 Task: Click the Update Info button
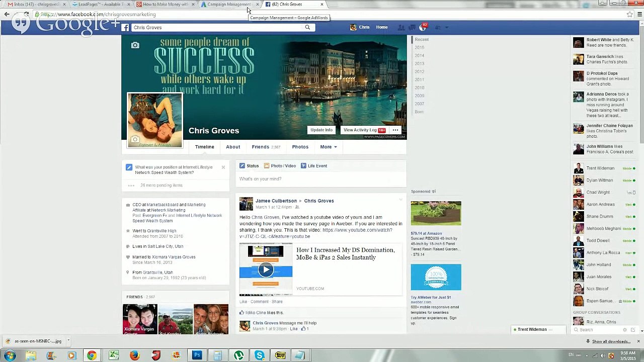tap(321, 130)
